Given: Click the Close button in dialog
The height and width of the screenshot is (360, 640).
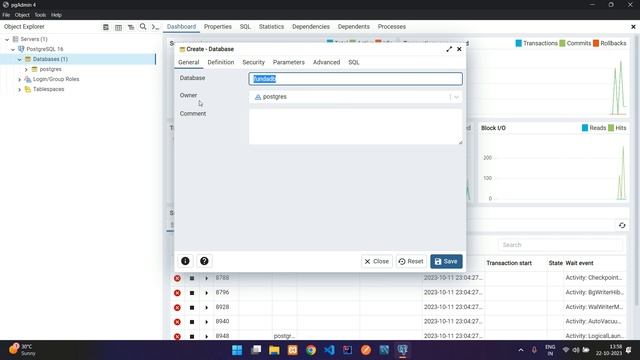Looking at the screenshot, I should 377,262.
